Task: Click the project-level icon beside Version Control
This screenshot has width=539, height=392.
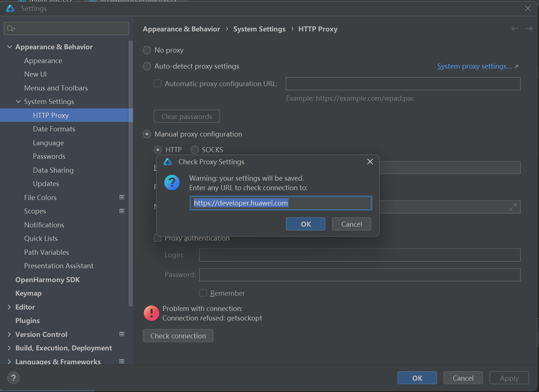Action: (122, 334)
